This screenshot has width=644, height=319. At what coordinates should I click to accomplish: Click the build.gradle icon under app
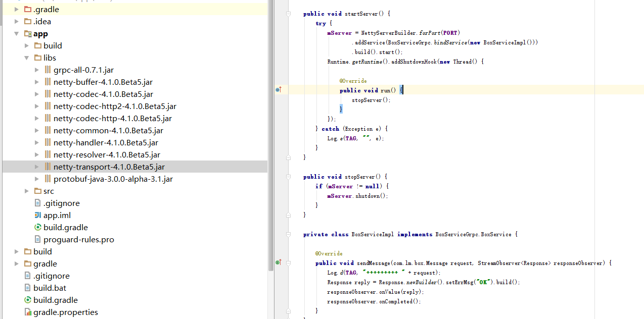point(37,228)
